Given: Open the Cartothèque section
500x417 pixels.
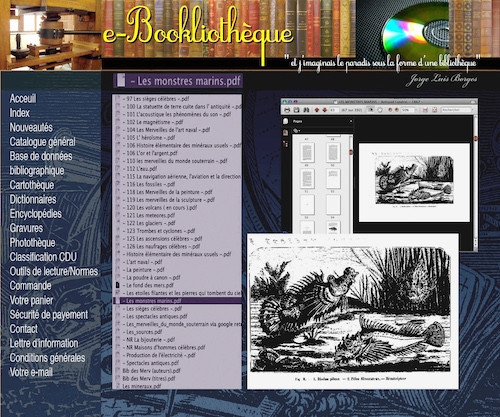Looking at the screenshot, I should click(x=32, y=185).
